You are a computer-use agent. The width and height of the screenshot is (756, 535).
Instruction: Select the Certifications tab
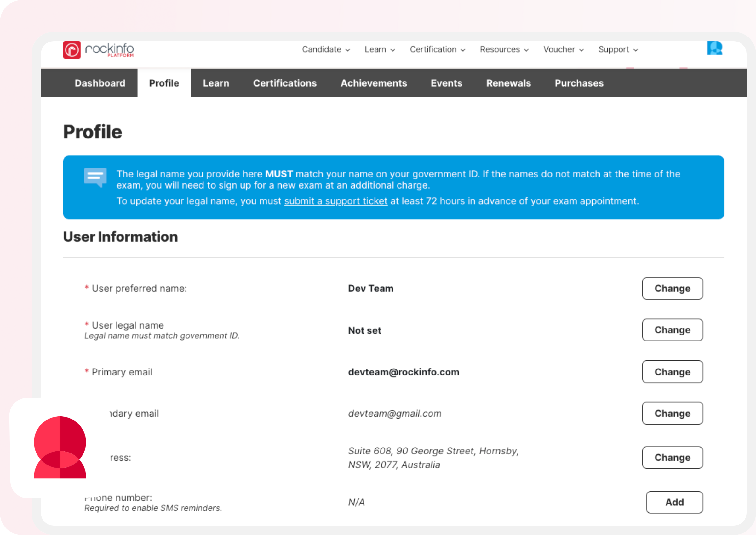[284, 83]
